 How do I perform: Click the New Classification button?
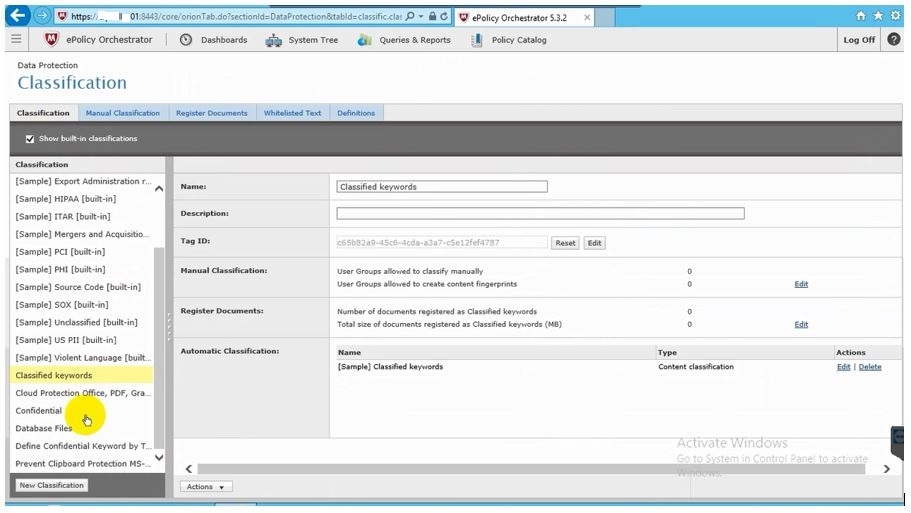pos(52,485)
